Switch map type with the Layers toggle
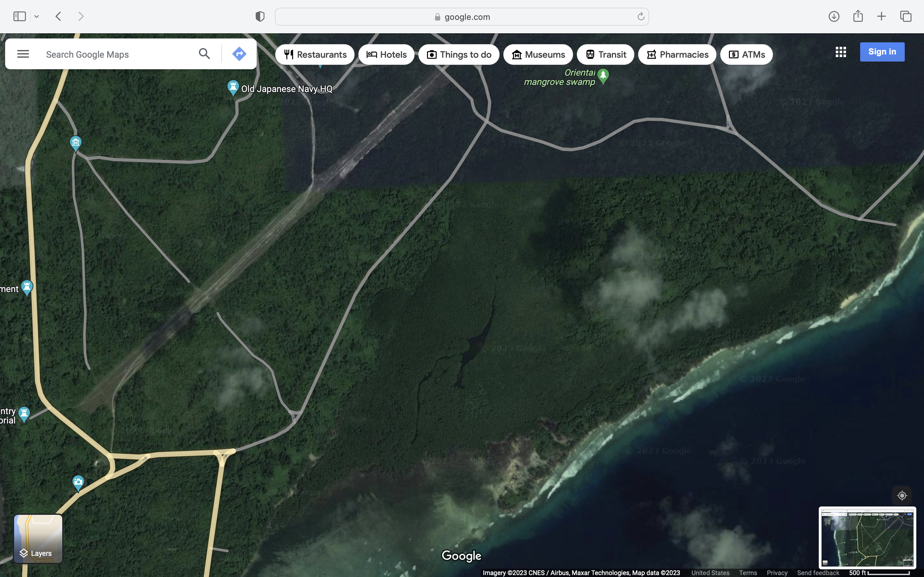924x577 pixels. (38, 539)
